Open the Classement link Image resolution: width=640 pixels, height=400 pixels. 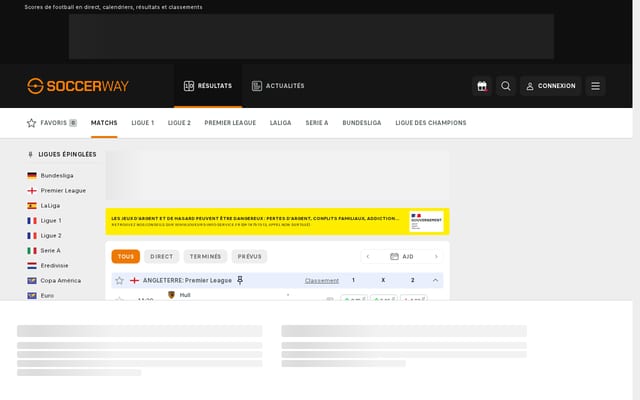(322, 281)
